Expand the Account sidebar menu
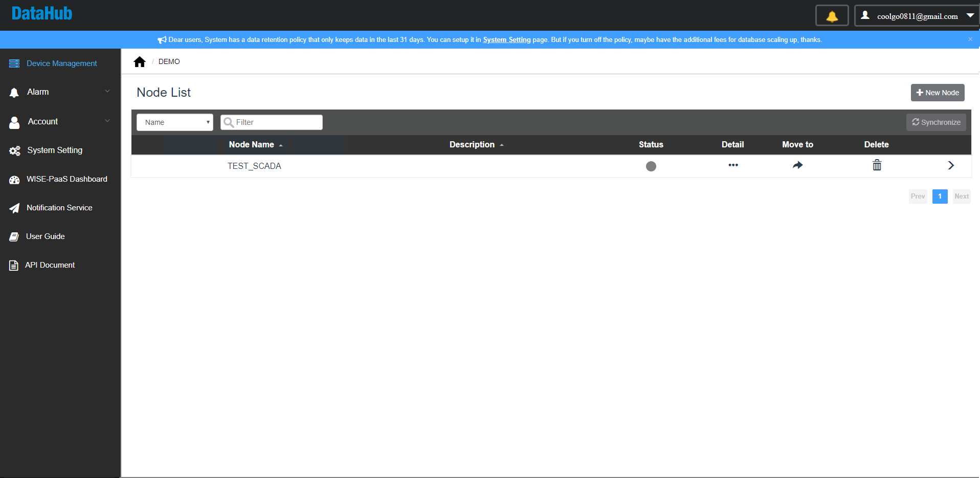980x478 pixels. [60, 122]
